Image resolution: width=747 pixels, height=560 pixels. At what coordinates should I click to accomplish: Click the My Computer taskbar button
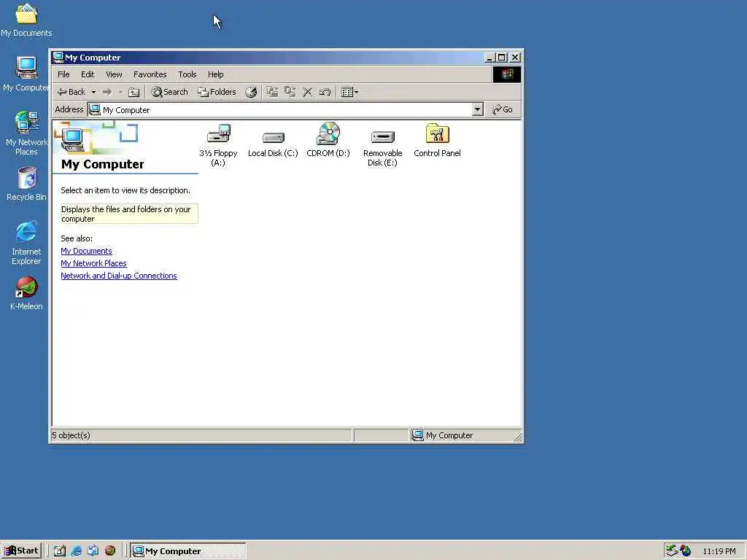188,551
